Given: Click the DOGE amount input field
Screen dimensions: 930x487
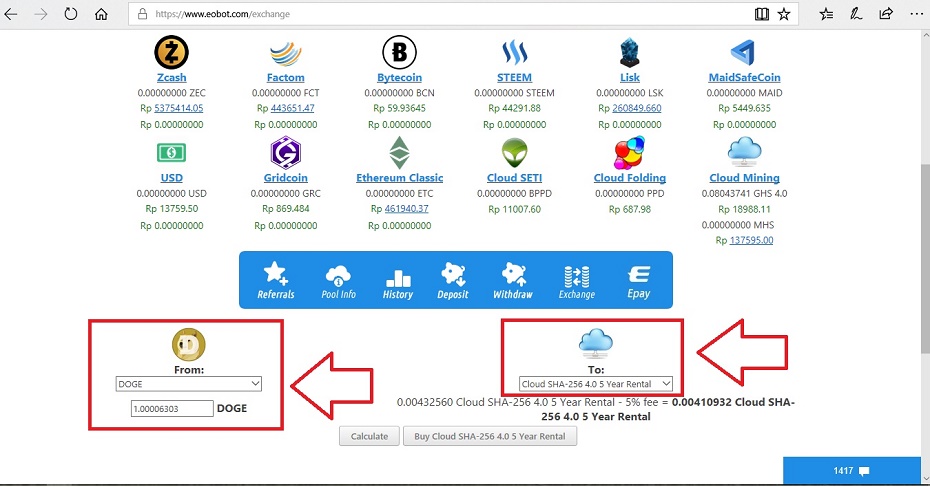Looking at the screenshot, I should [x=172, y=409].
